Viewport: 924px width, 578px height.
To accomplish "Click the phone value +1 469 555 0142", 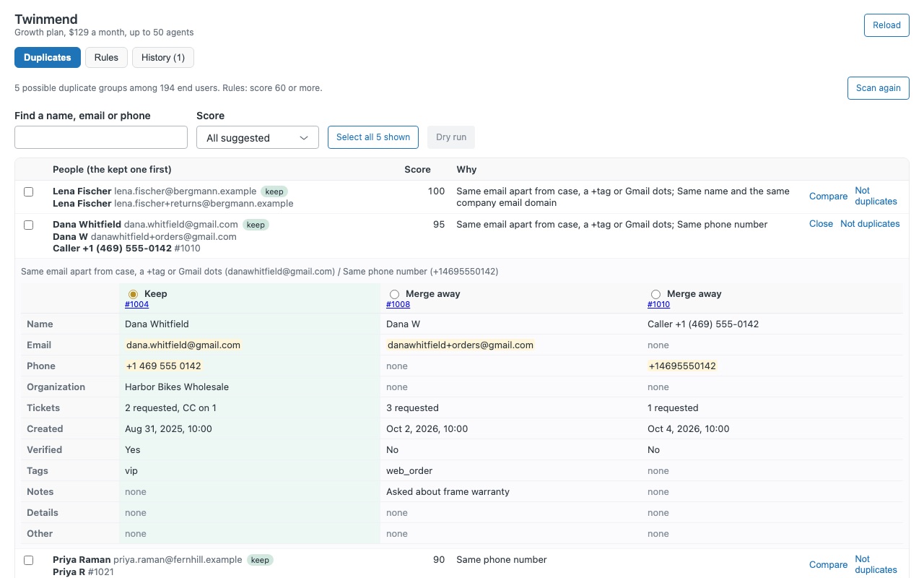I will 164,366.
